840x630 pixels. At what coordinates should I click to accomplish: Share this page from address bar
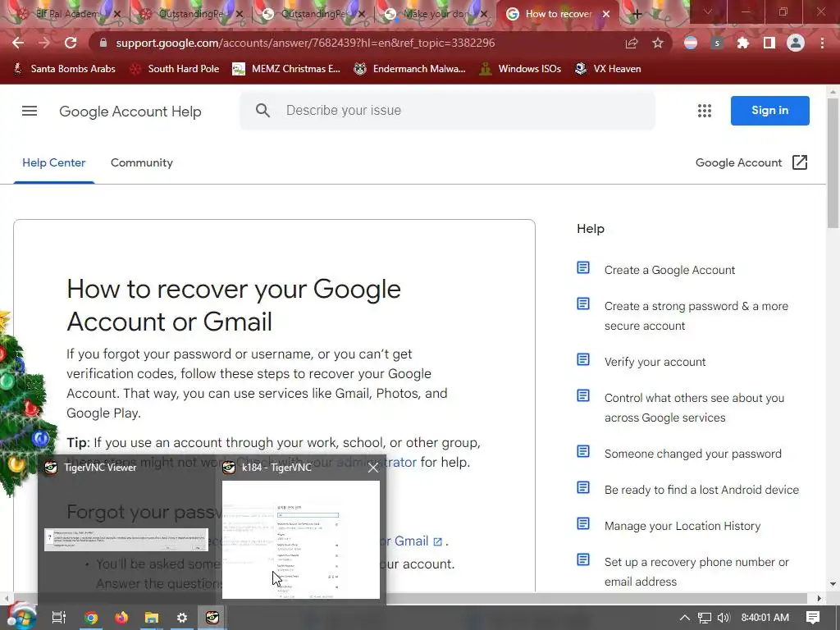[x=632, y=43]
